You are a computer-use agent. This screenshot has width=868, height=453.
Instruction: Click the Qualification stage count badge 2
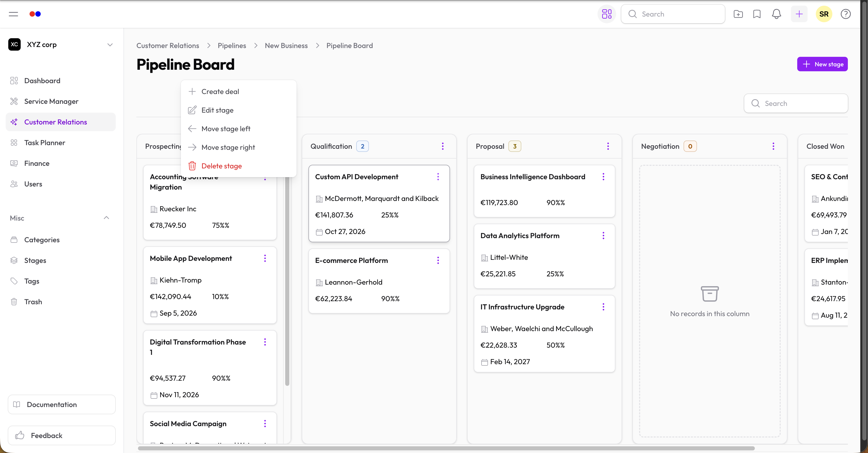(x=362, y=146)
